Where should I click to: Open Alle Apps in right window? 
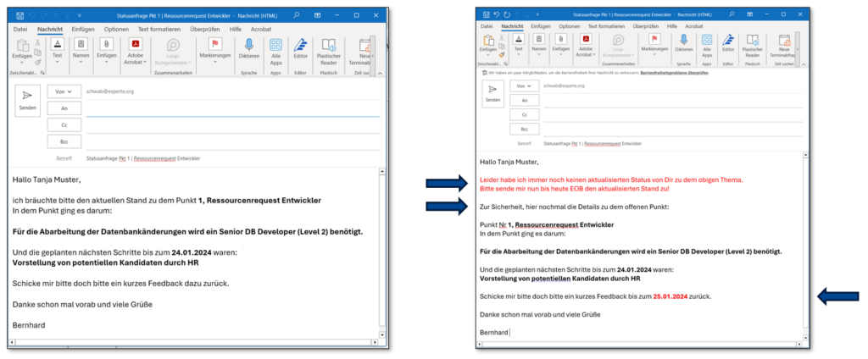(x=707, y=46)
